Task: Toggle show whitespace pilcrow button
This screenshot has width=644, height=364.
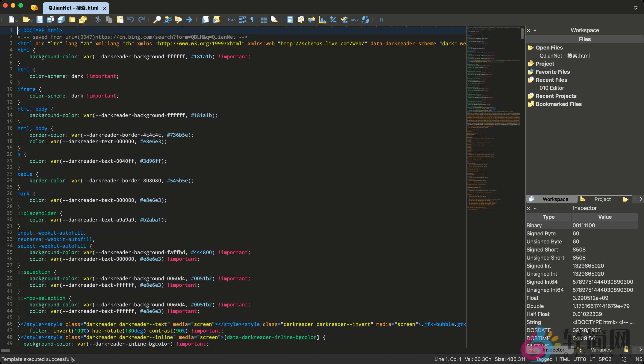Action: (x=253, y=20)
